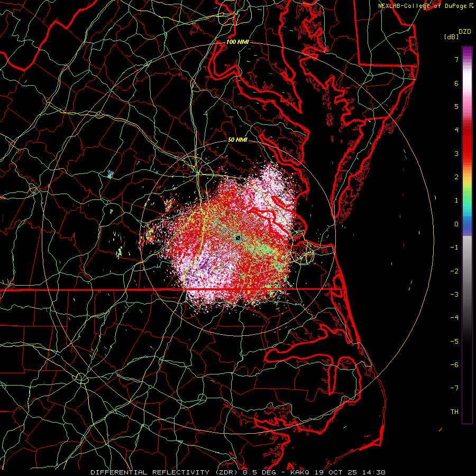Click the -6 value on the color scale
The image size is (476, 476).
pyautogui.click(x=454, y=365)
